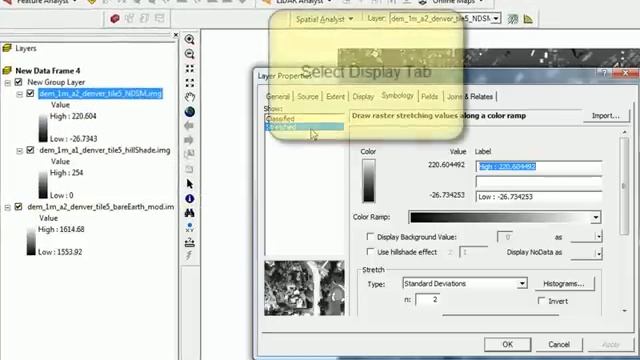Switch to the Symbology tab

(397, 96)
